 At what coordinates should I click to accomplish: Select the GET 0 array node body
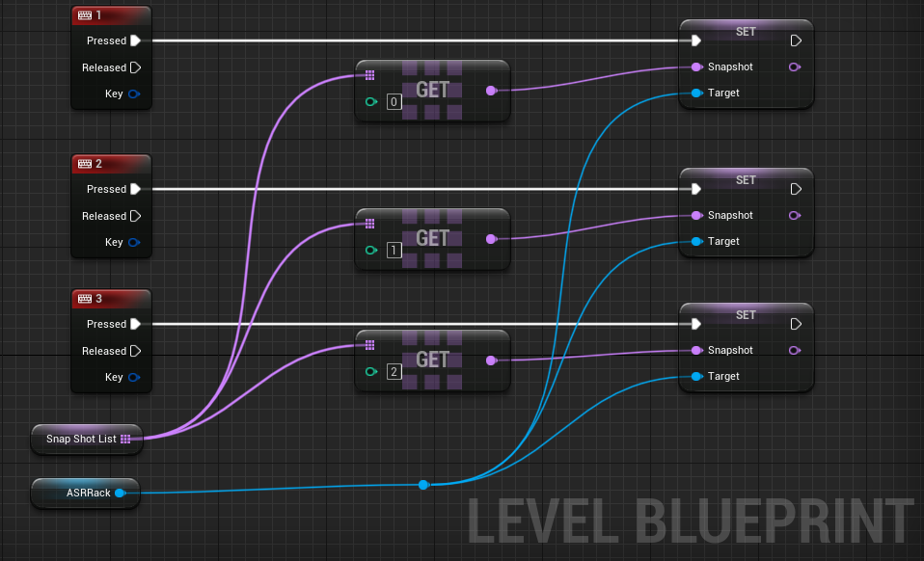[432, 91]
